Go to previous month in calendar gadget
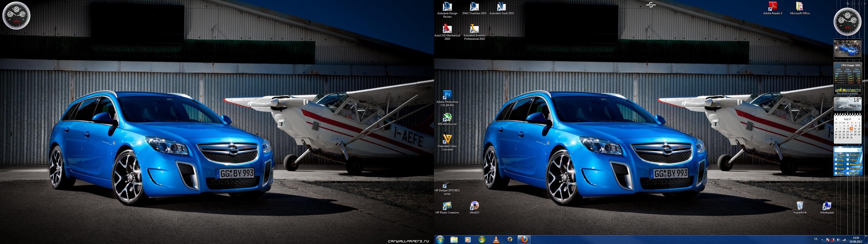 click(836, 119)
